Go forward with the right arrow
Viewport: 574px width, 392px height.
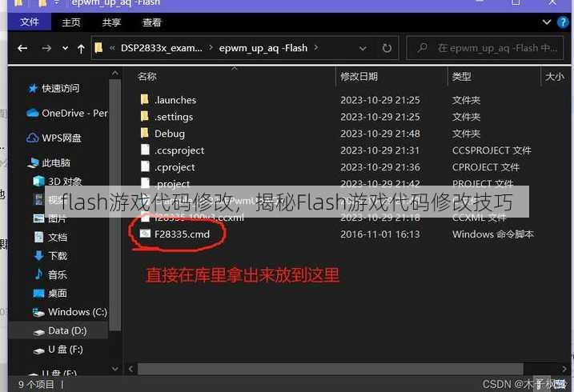point(46,48)
